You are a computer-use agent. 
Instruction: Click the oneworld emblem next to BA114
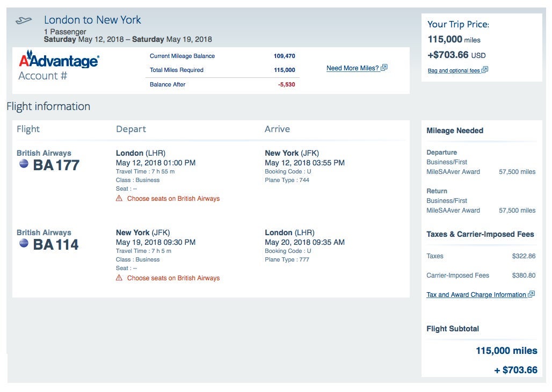click(24, 243)
